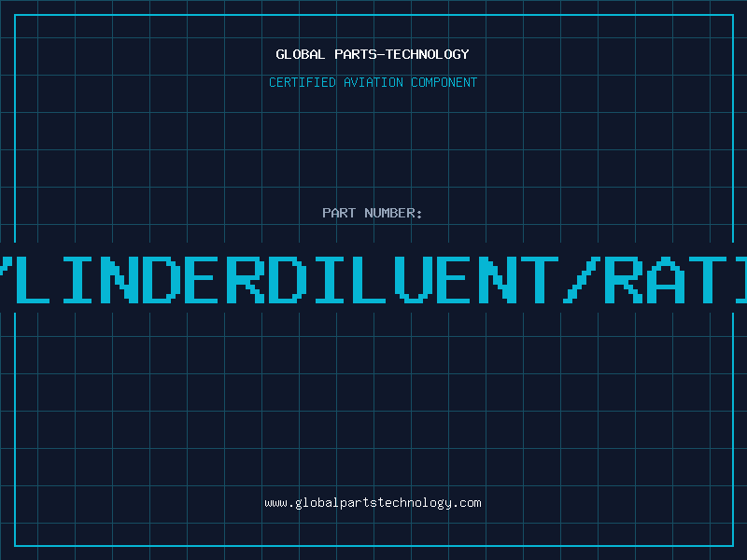Select the word CERTIFIED in the subtitle
The image size is (747, 560).
[x=301, y=82]
